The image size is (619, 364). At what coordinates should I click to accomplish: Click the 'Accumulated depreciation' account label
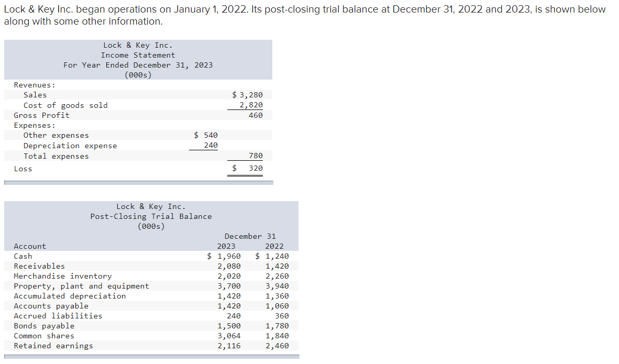70,296
